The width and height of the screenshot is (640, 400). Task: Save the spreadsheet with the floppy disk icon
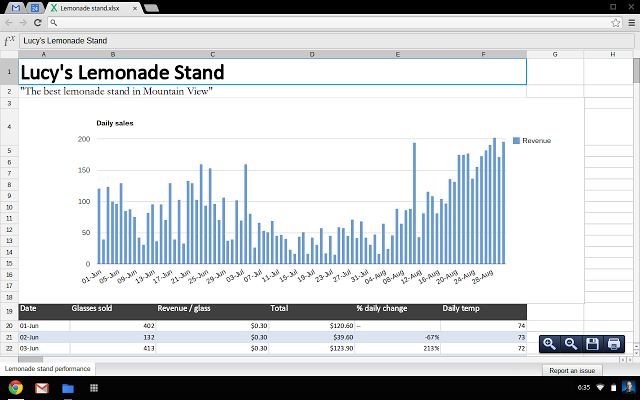click(x=593, y=344)
